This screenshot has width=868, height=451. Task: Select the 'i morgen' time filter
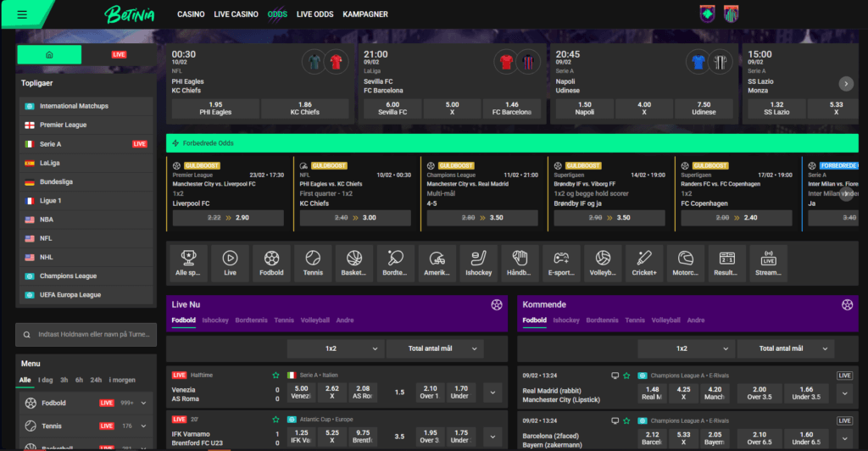(122, 380)
